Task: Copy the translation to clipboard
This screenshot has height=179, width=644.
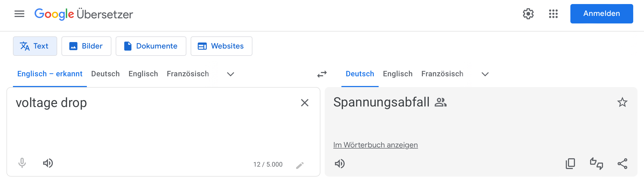Action: click(570, 164)
